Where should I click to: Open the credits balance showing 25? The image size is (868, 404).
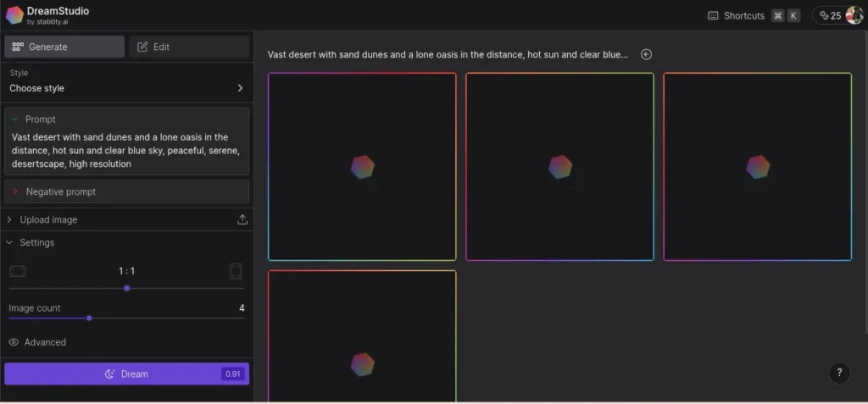[x=831, y=15]
